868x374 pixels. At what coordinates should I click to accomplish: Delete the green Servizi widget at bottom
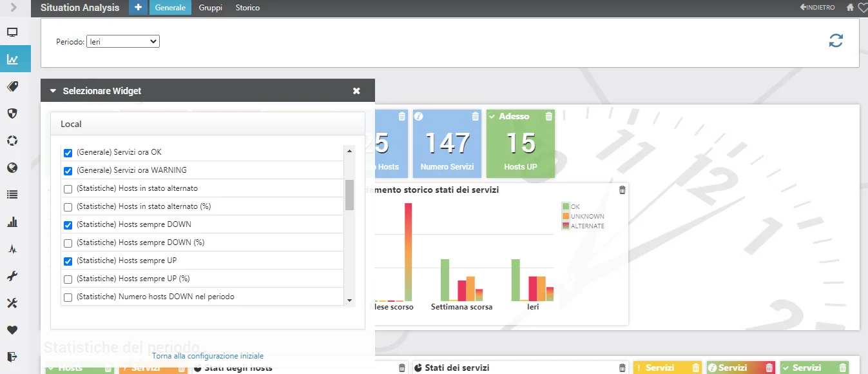[x=843, y=368]
